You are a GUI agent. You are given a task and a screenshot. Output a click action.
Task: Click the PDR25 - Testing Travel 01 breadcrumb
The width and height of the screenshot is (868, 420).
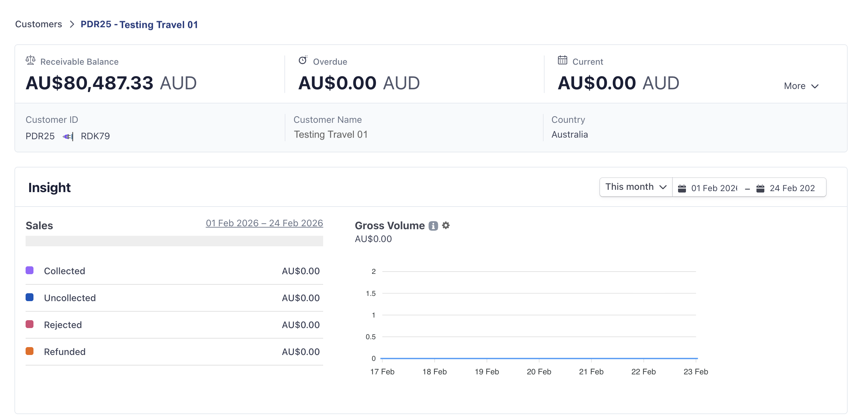pyautogui.click(x=139, y=24)
